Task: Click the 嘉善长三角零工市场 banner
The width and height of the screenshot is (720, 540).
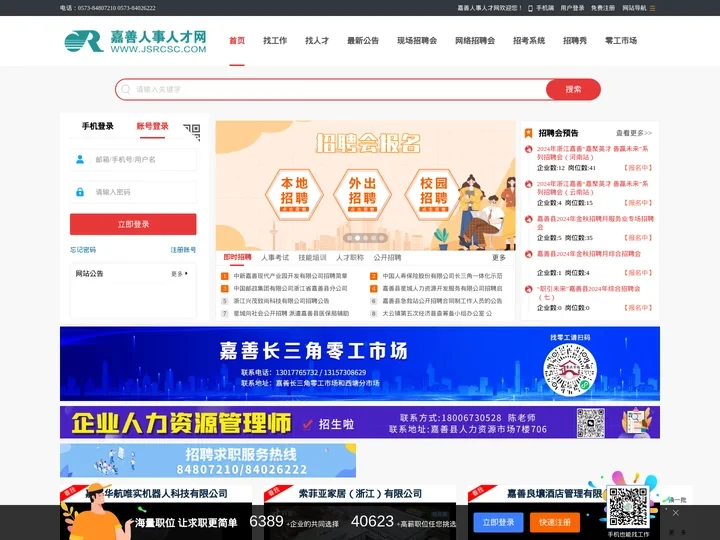Action: tap(360, 364)
